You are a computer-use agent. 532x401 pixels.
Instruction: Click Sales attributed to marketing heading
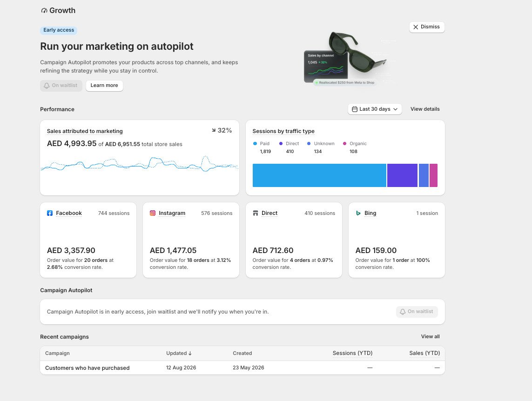tap(85, 131)
